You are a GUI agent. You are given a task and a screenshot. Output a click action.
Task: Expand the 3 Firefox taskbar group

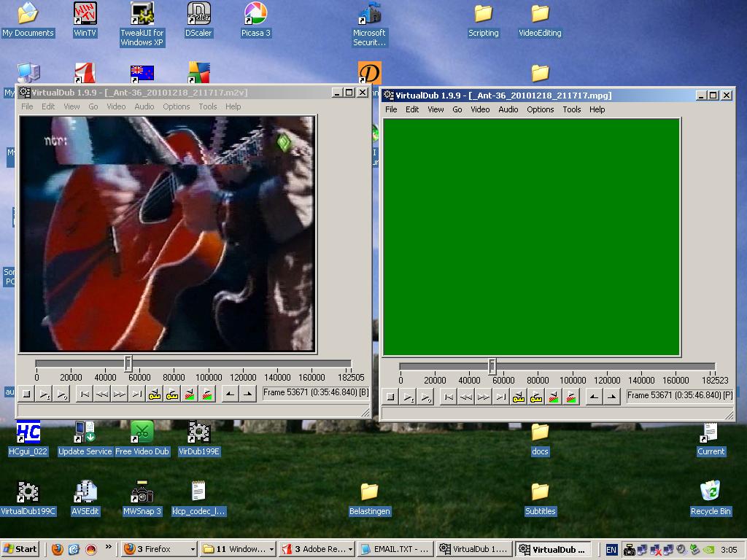coord(159,549)
